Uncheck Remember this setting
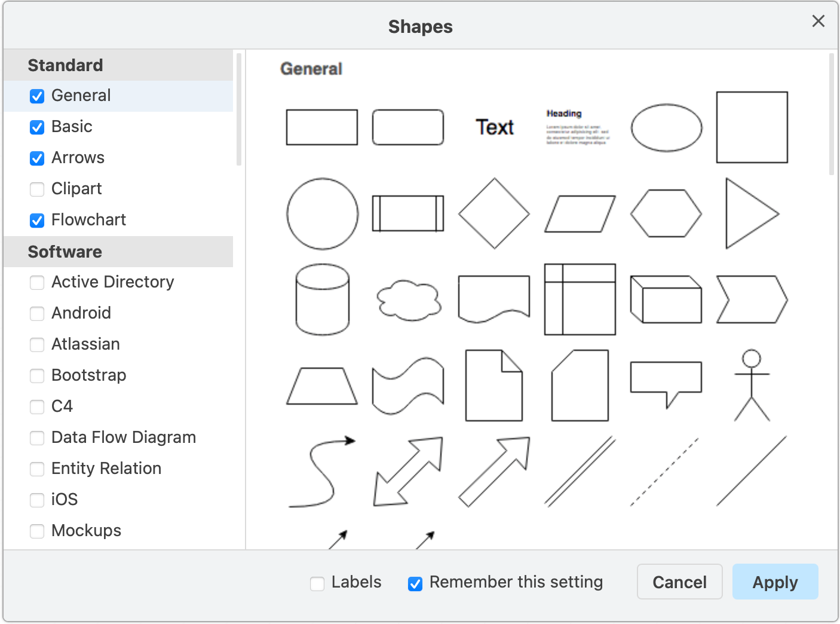The width and height of the screenshot is (840, 624). click(415, 583)
